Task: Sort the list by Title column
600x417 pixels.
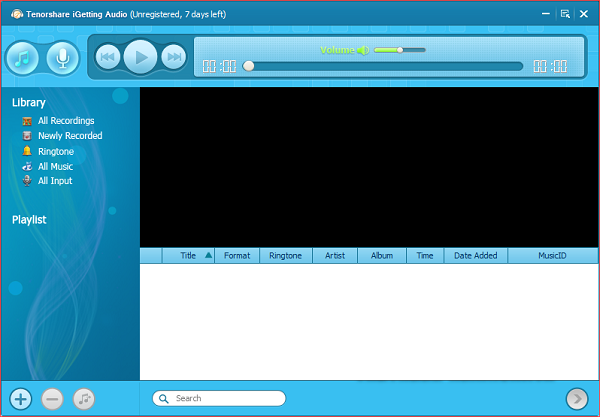Action: [188, 256]
